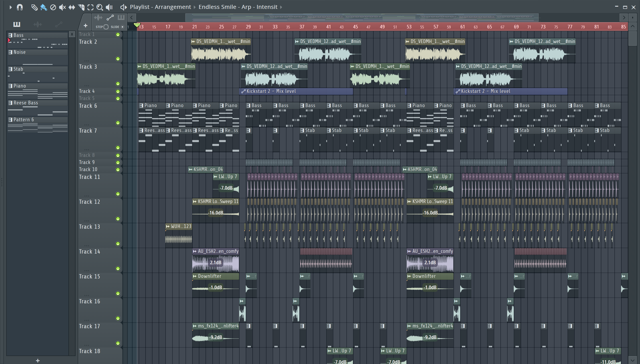Mute Track 4 using its green light
The height and width of the screenshot is (364, 640).
pos(118,92)
